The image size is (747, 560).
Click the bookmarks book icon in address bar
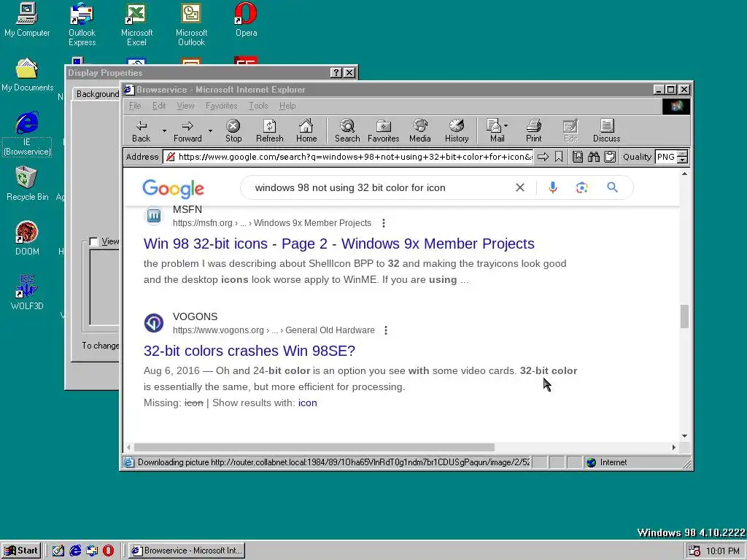tap(578, 157)
